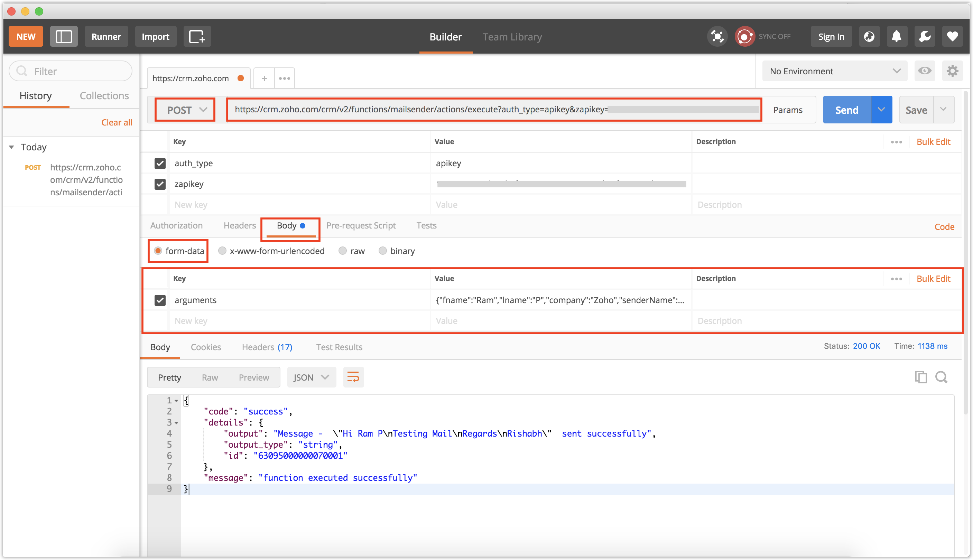This screenshot has width=973, height=560.
Task: Click Clear all history link
Action: tap(117, 122)
